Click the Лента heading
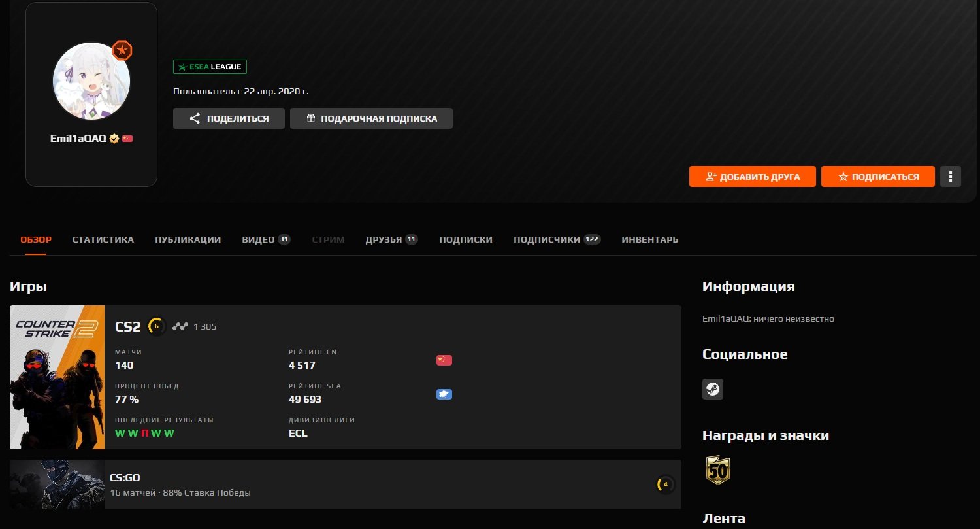980x529 pixels. click(724, 519)
